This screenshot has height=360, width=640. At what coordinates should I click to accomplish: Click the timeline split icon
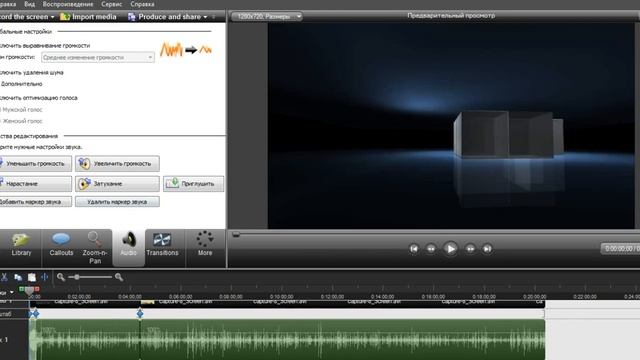coord(44,277)
